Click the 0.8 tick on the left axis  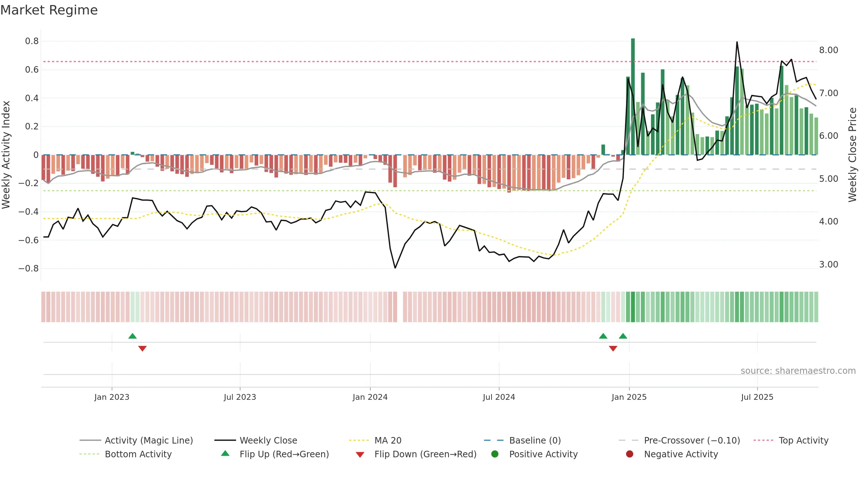click(32, 41)
